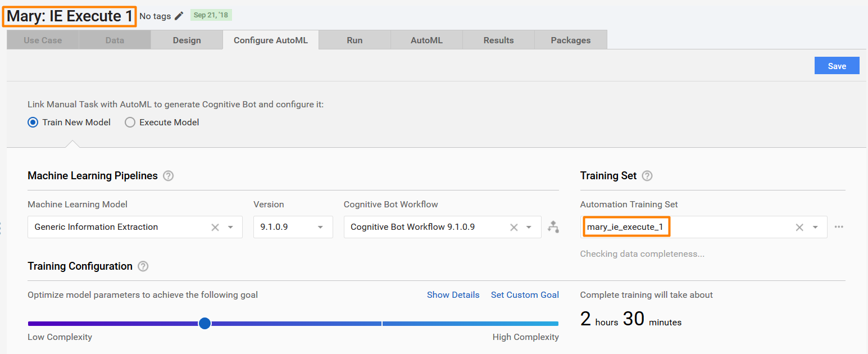868x354 pixels.
Task: Switch to the Data tab
Action: tap(115, 40)
